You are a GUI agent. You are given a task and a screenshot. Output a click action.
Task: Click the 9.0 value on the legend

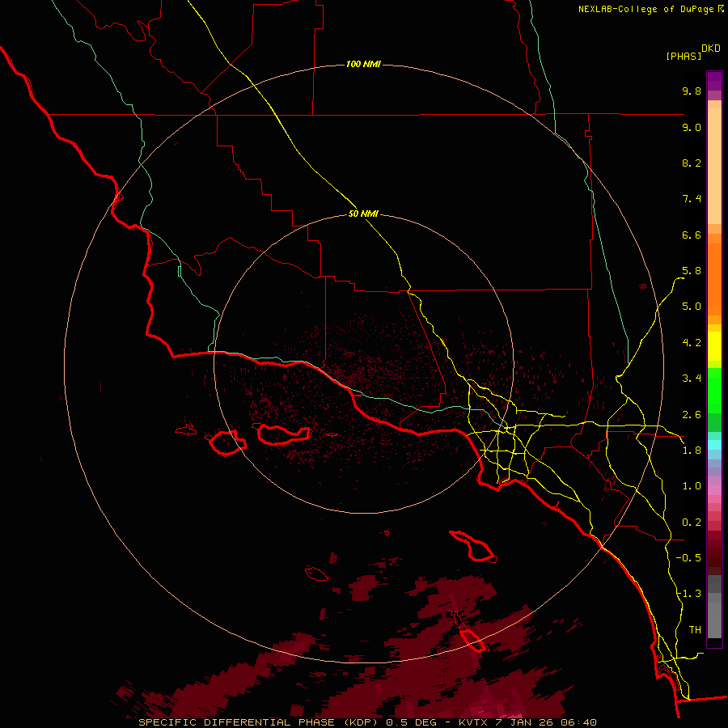pyautogui.click(x=692, y=127)
